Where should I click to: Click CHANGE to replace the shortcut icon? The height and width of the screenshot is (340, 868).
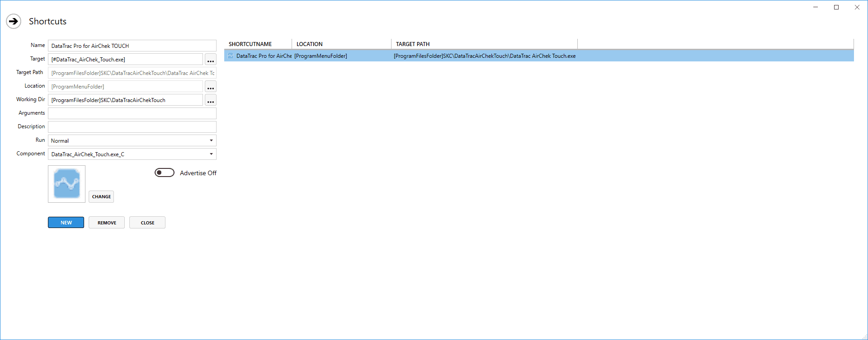(x=101, y=196)
